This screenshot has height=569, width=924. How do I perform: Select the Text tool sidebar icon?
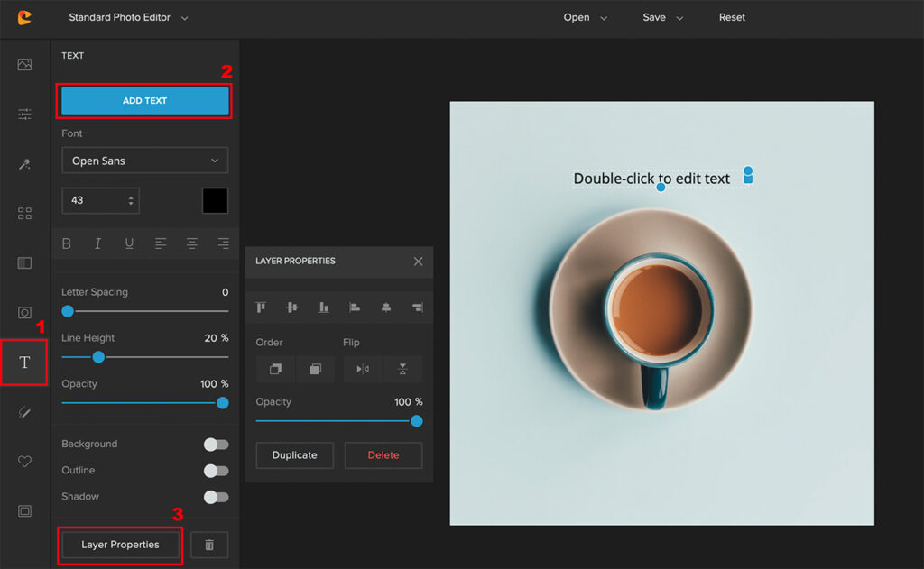24,363
